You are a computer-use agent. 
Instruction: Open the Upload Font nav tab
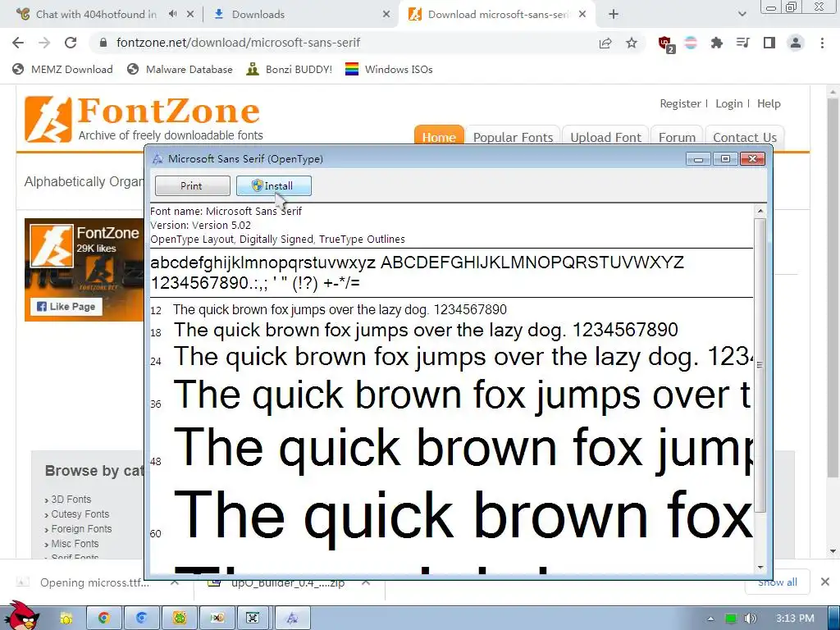point(605,136)
